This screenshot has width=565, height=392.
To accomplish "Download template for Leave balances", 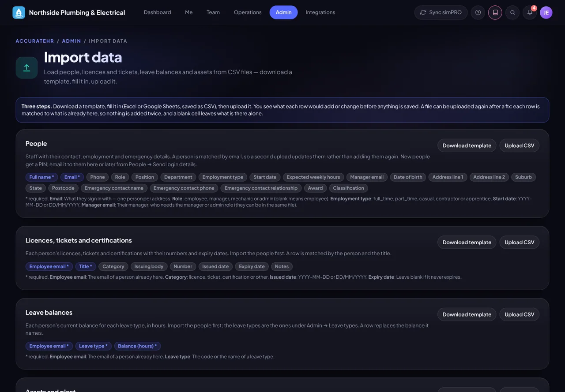I will pyautogui.click(x=467, y=314).
